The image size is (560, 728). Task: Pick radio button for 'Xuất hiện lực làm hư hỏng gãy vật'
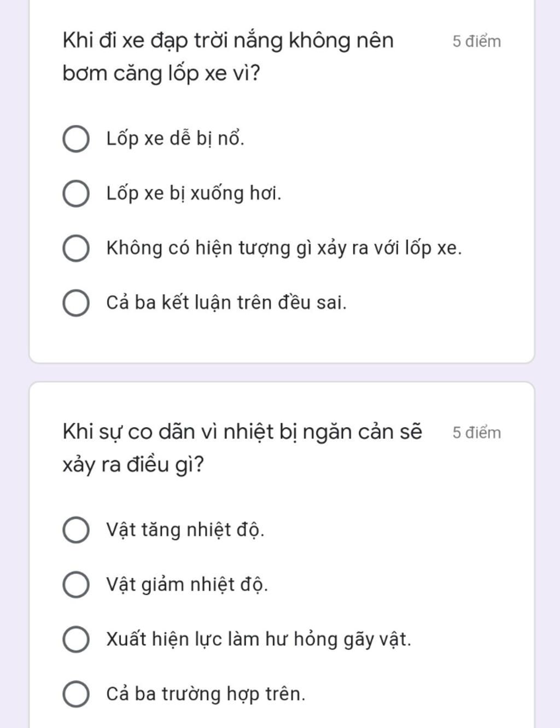tap(76, 639)
